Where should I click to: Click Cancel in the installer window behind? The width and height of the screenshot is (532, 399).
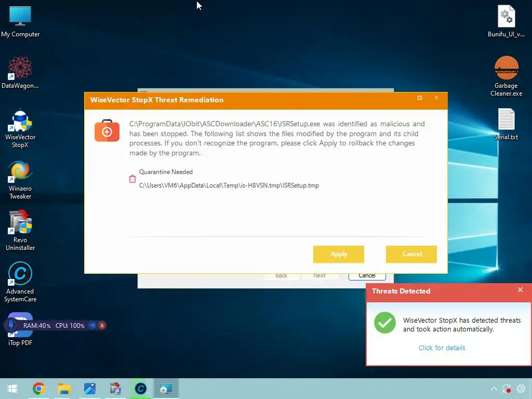coord(367,276)
